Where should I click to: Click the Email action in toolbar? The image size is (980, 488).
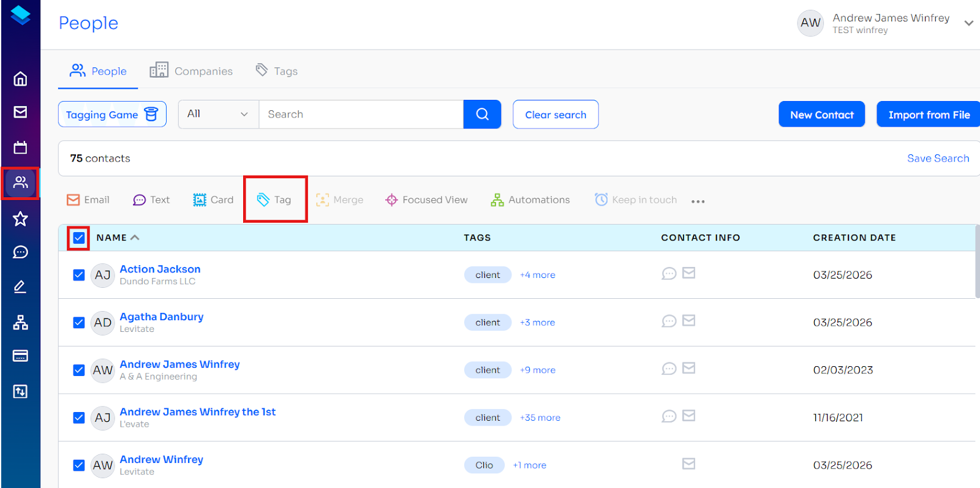88,200
